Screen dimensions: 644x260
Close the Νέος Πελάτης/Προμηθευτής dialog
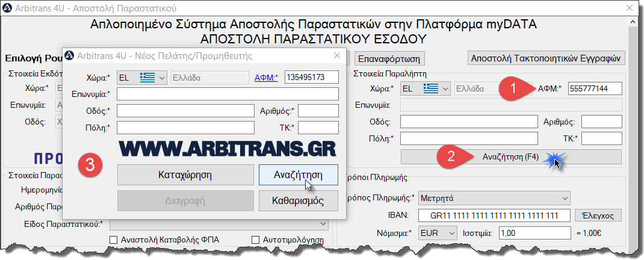pyautogui.click(x=337, y=55)
